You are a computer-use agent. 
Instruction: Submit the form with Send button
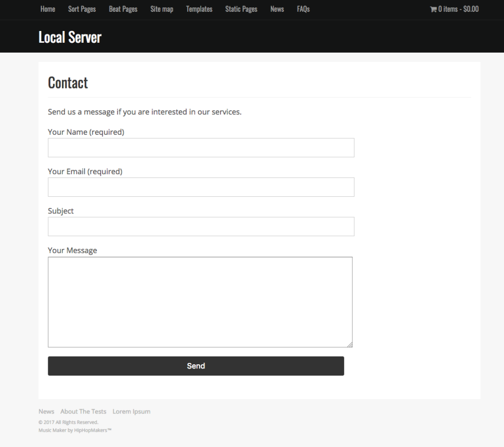(196, 366)
